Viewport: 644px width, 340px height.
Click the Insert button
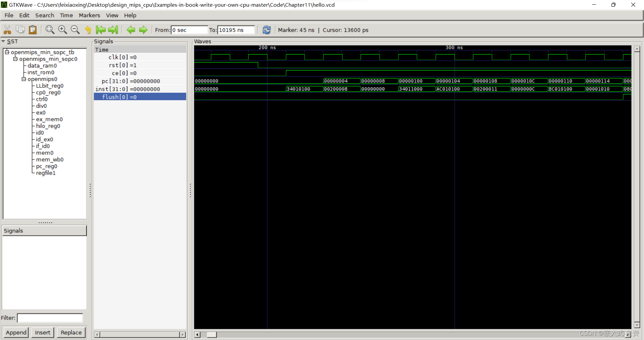click(43, 332)
